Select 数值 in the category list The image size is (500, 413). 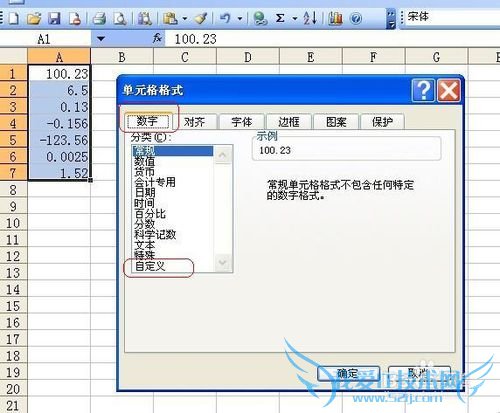pyautogui.click(x=173, y=162)
